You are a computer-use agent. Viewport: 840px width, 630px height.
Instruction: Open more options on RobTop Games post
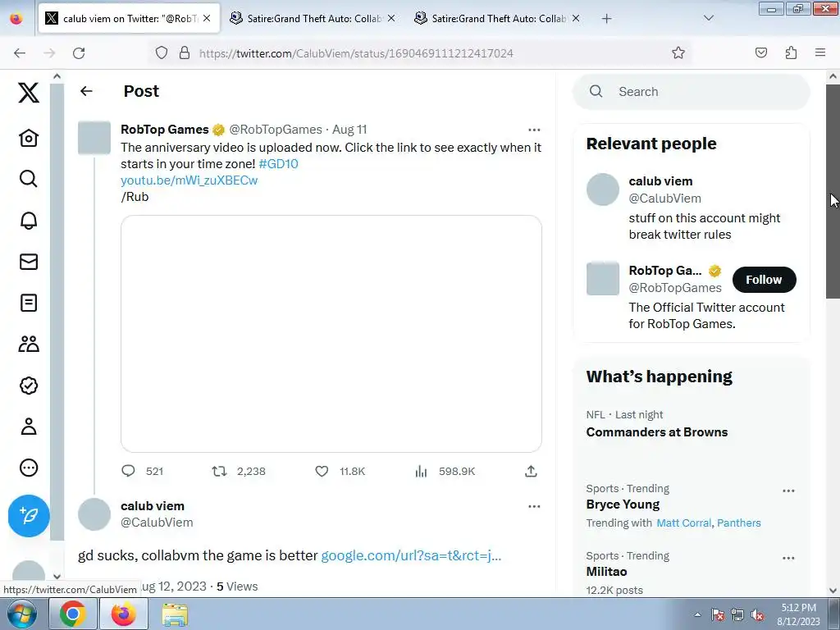tap(534, 130)
